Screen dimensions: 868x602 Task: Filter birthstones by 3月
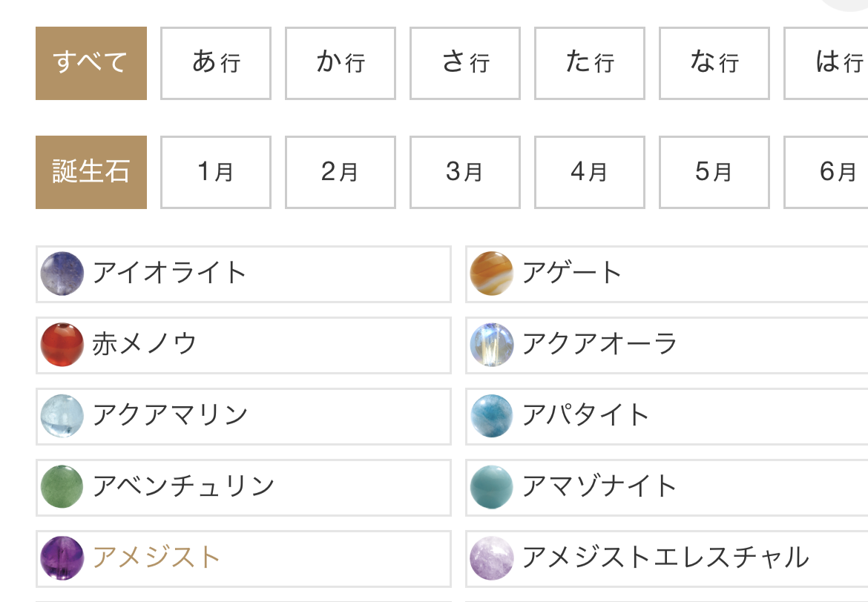click(465, 172)
